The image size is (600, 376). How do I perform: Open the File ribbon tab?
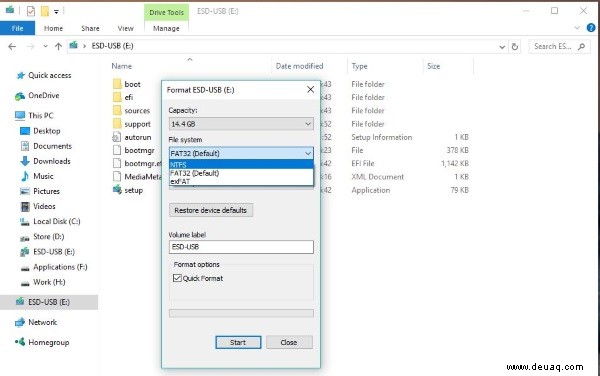coord(17,28)
